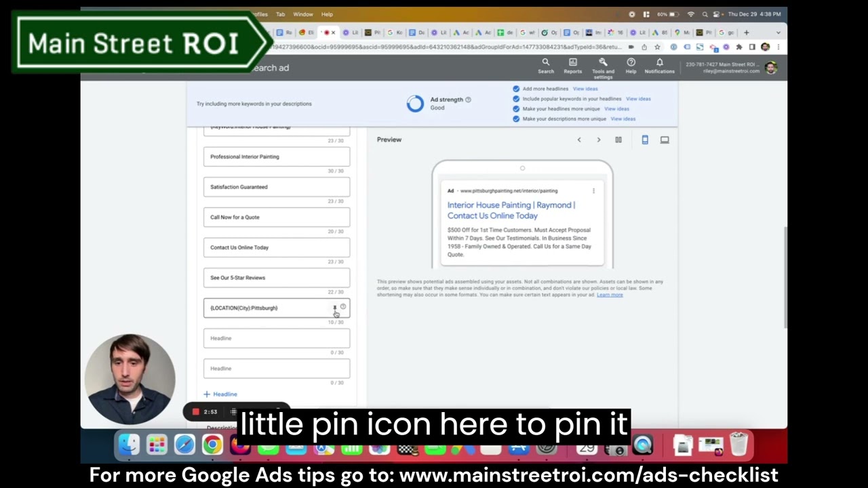Open Notifications bell icon
The height and width of the screenshot is (488, 868).
pyautogui.click(x=659, y=66)
